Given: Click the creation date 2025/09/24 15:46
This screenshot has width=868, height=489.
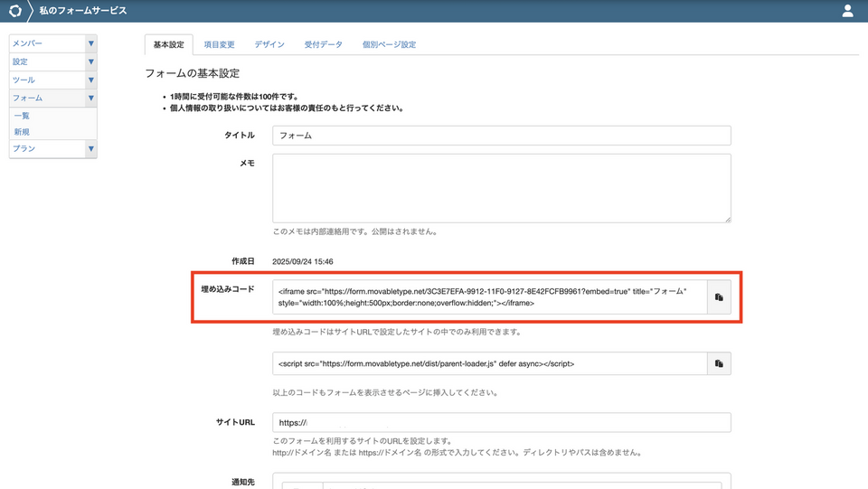Looking at the screenshot, I should point(303,261).
